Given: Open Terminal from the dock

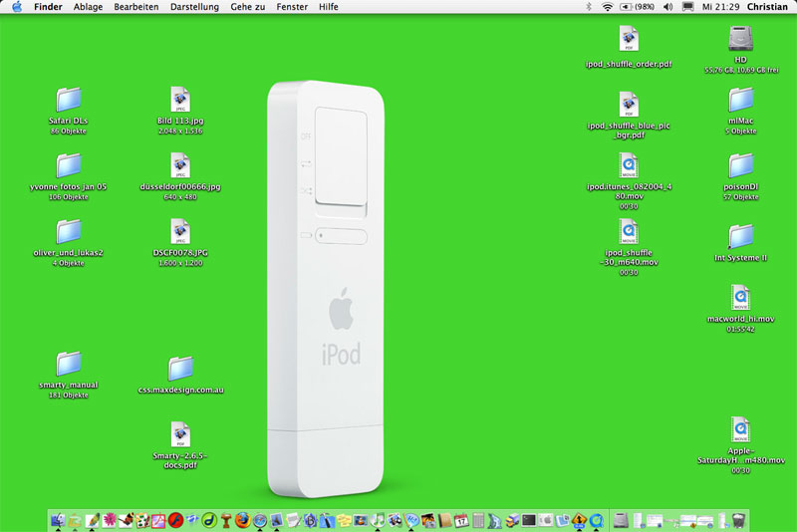Looking at the screenshot, I should point(529,520).
